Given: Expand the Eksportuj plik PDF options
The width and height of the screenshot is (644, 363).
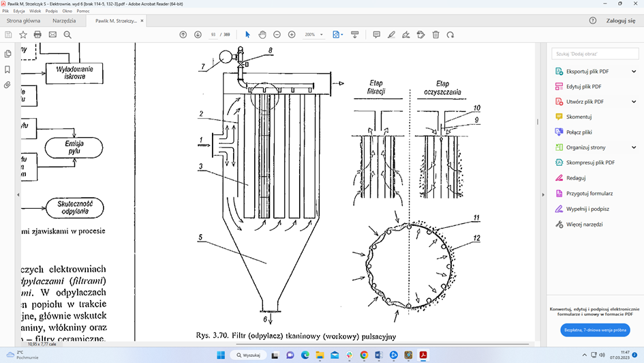Looking at the screenshot, I should [634, 72].
